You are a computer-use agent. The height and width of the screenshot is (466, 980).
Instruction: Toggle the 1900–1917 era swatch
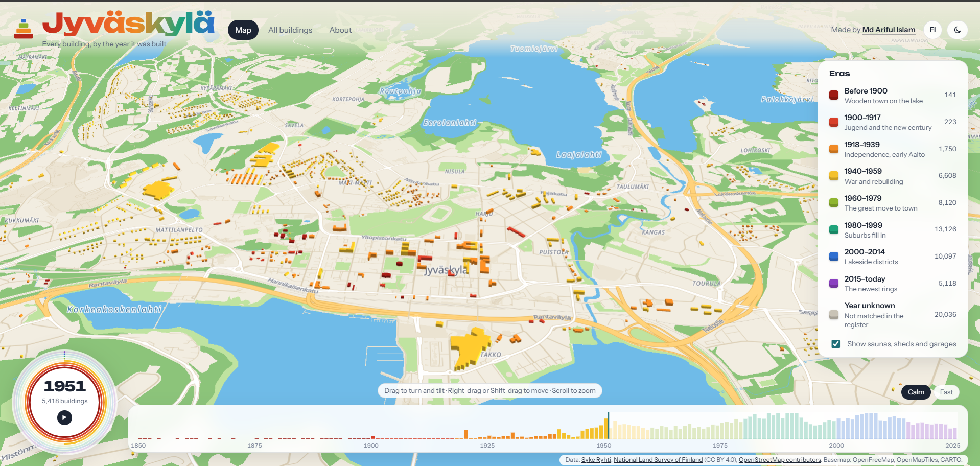coord(834,122)
